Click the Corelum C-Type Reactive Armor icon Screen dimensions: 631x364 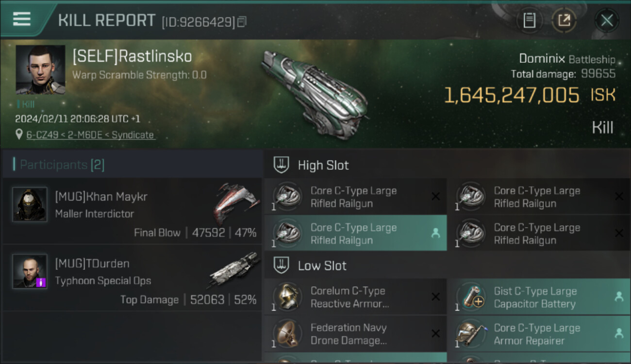[287, 297]
